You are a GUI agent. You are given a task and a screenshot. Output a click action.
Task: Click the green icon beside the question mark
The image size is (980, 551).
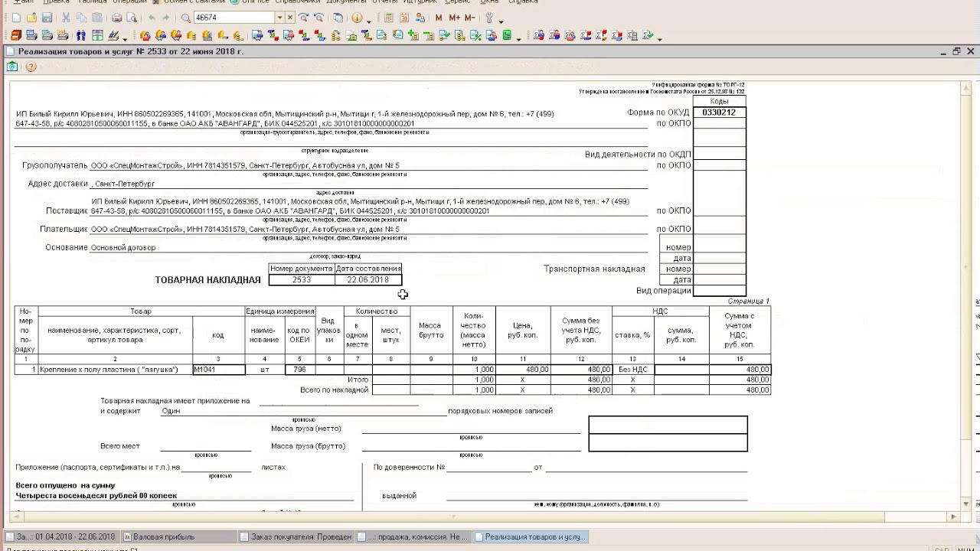tap(12, 67)
